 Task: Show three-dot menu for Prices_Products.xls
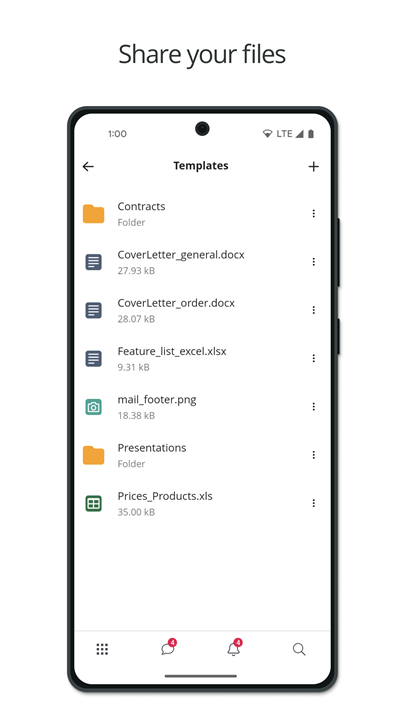pyautogui.click(x=314, y=503)
